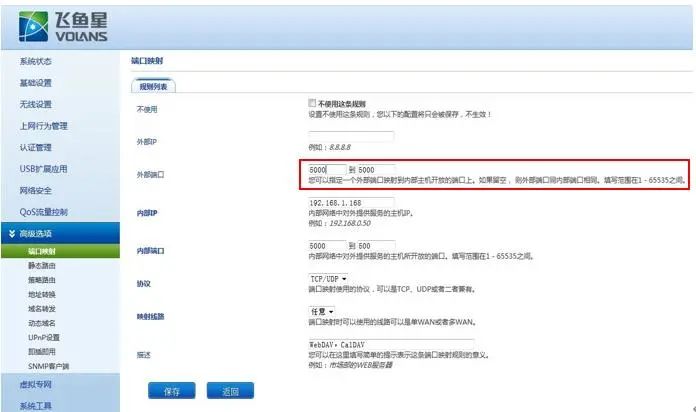Click the 端口映射 page heading
The height and width of the screenshot is (412, 696).
(x=147, y=61)
